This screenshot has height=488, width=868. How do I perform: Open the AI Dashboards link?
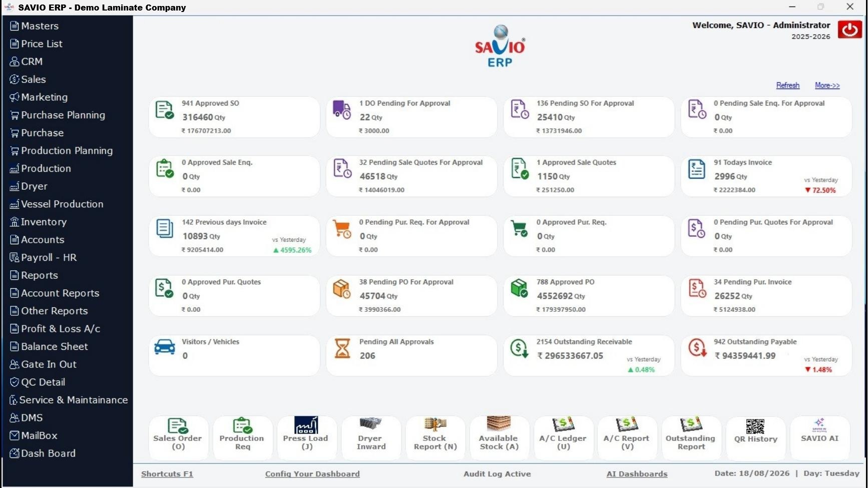click(637, 474)
